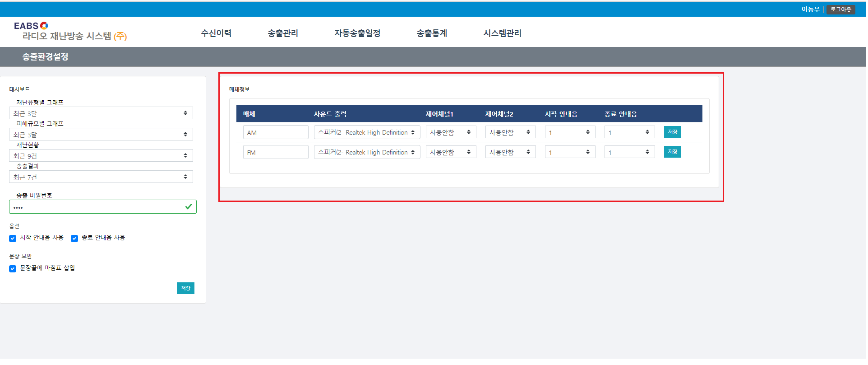Toggle 종료 안내음 사용 checkbox
Viewport: 868px width, 365px height.
click(x=74, y=239)
